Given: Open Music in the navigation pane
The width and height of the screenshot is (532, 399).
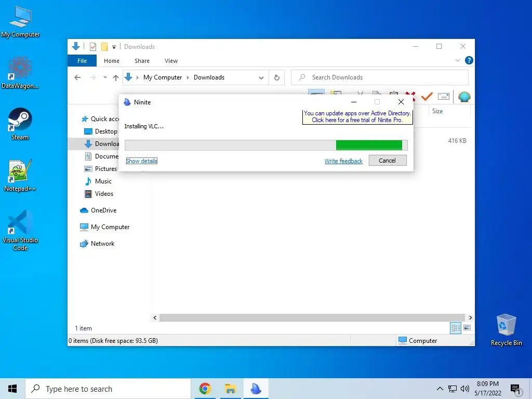Looking at the screenshot, I should [x=98, y=181].
